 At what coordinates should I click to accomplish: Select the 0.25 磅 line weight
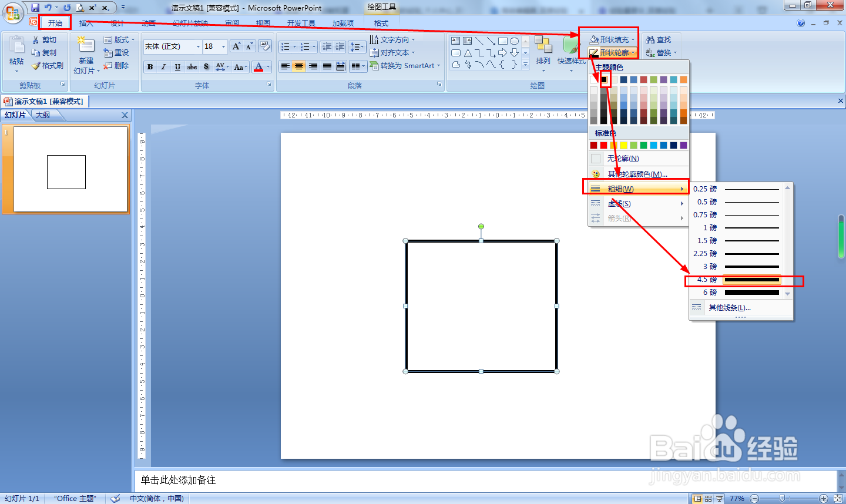tap(737, 189)
